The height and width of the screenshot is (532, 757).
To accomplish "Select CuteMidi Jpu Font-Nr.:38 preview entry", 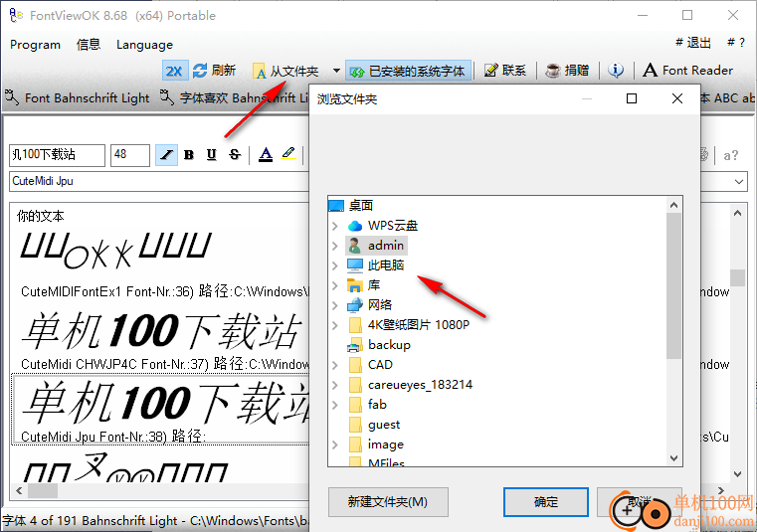I will click(x=159, y=410).
